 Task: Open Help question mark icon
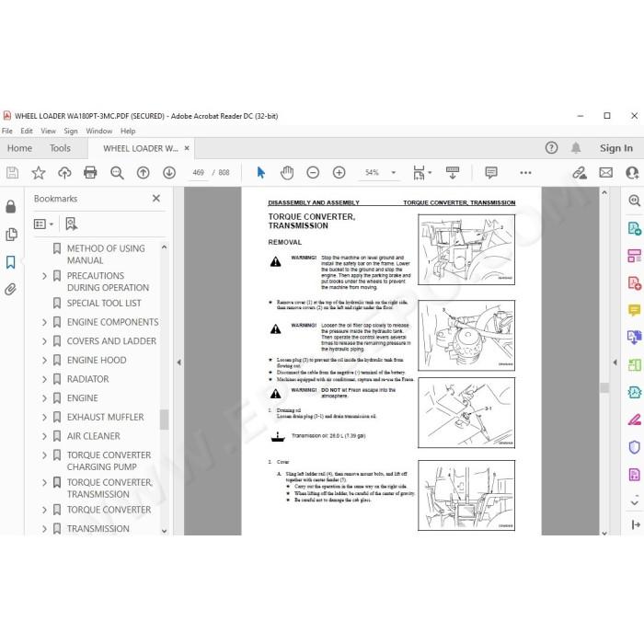point(551,148)
